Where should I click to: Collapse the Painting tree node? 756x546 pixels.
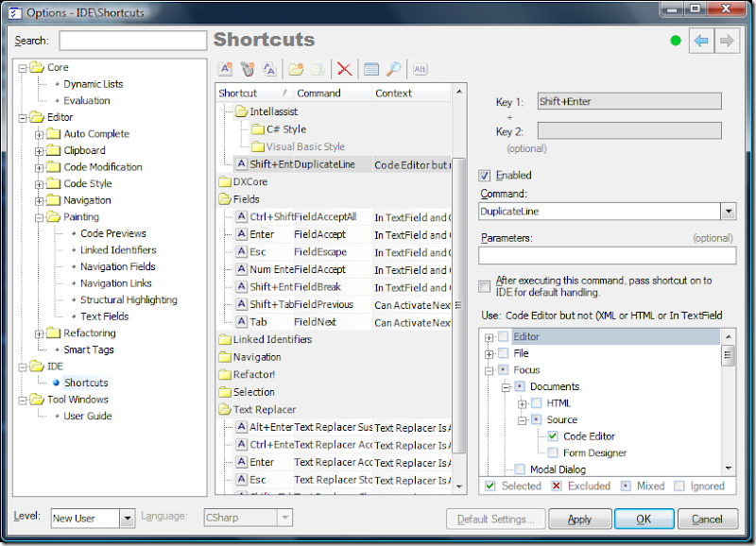[39, 218]
